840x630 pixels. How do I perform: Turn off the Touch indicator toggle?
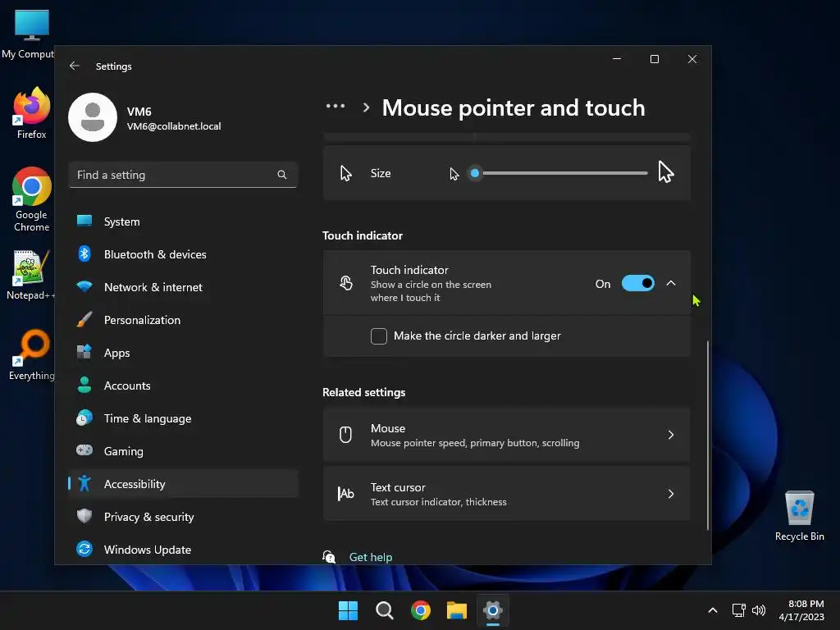tap(637, 283)
